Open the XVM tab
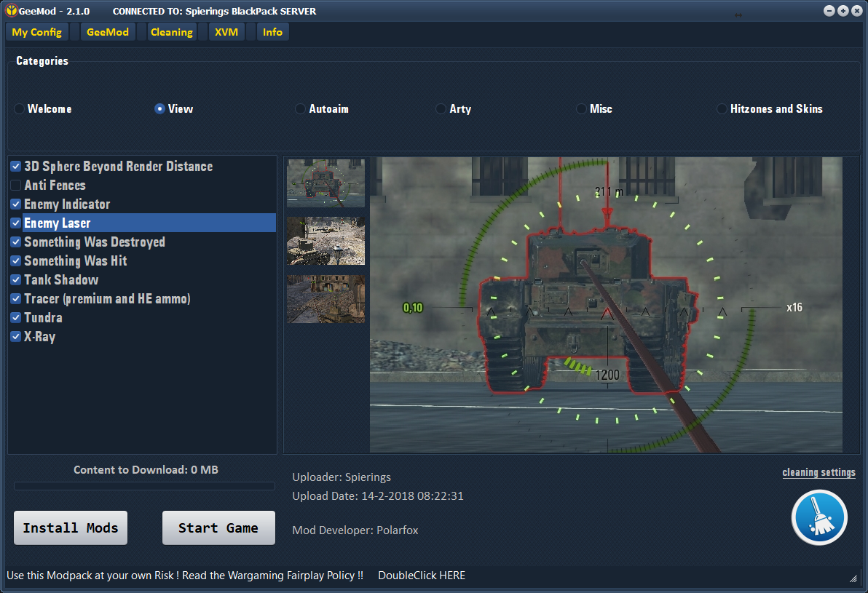The height and width of the screenshot is (593, 868). (x=226, y=32)
